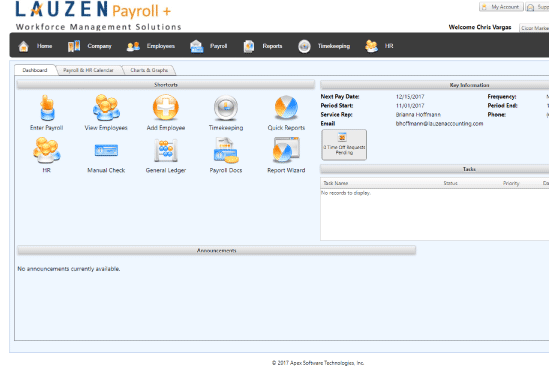Open the Time Off Requests Pending button
549x366 pixels.
click(x=344, y=145)
